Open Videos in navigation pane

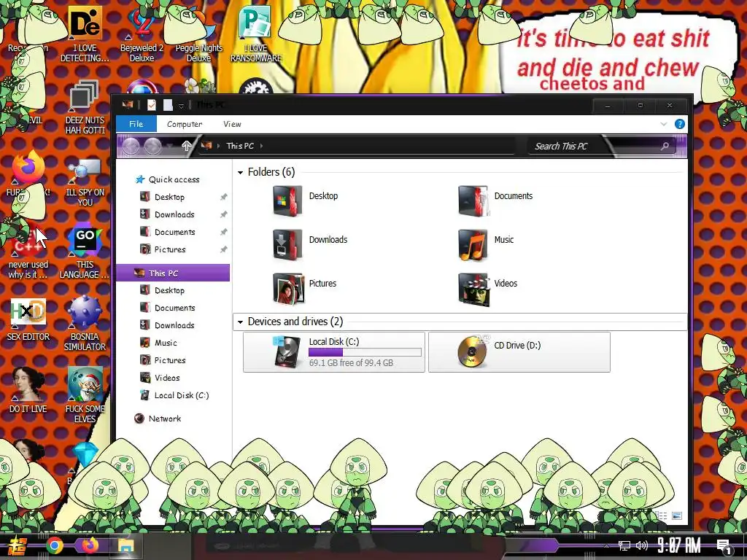(x=160, y=378)
